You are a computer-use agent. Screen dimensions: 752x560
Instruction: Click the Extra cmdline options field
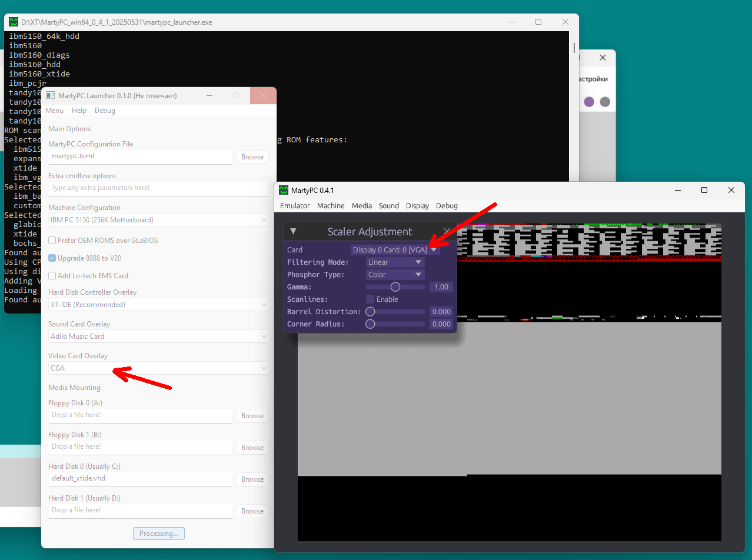[158, 188]
